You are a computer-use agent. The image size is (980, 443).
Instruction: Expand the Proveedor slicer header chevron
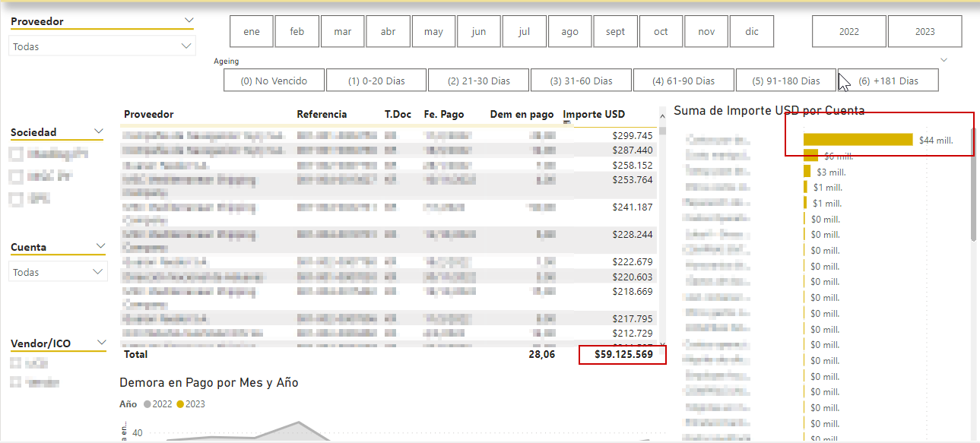tap(189, 21)
